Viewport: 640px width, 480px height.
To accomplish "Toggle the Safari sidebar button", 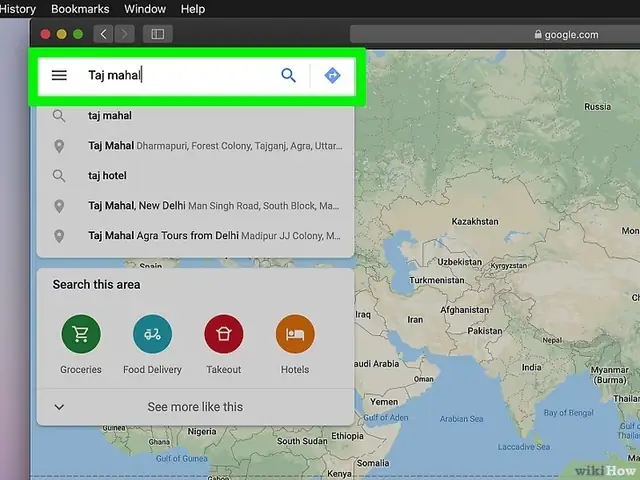I will click(158, 34).
